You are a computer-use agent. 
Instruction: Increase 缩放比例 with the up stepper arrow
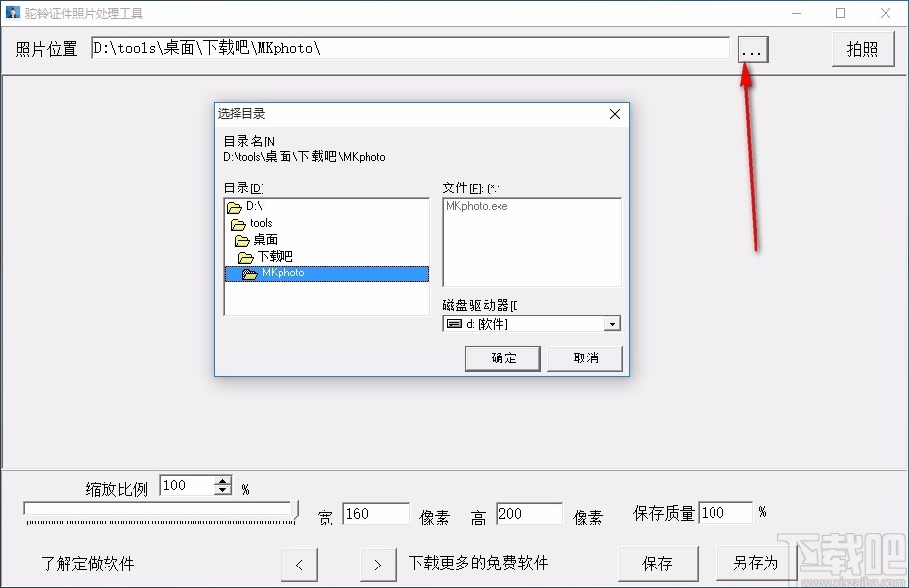point(223,481)
